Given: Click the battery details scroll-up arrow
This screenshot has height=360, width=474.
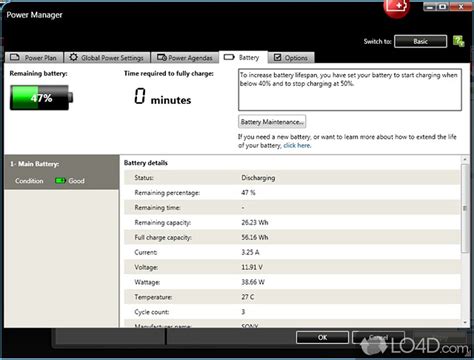Looking at the screenshot, I should pos(465,160).
